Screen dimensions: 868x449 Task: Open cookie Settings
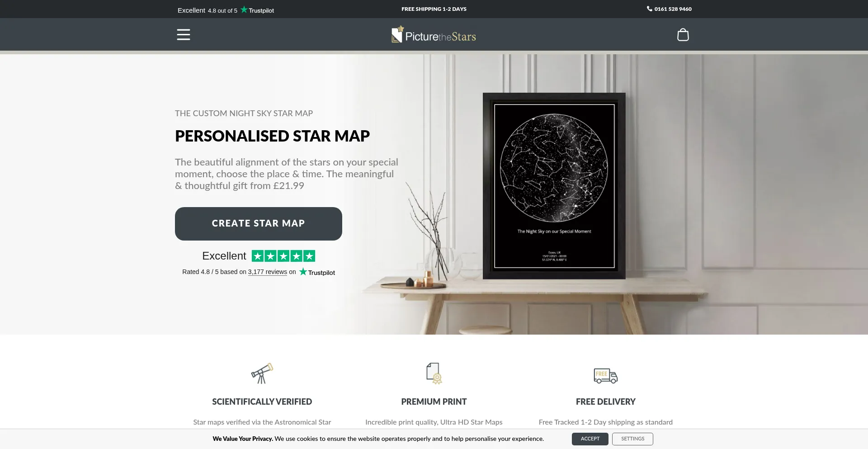(632, 439)
